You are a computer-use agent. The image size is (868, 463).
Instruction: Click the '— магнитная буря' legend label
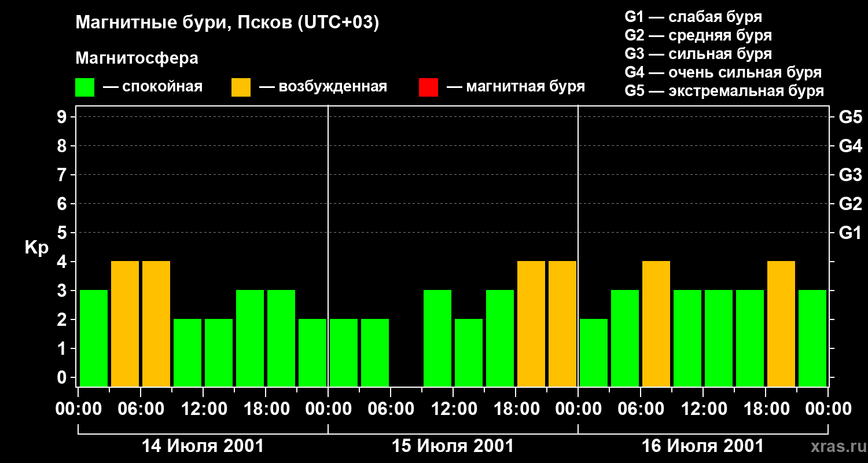[x=516, y=87]
